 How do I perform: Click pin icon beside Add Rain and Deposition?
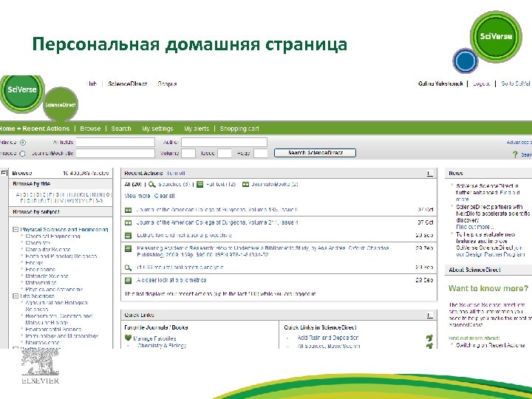click(x=429, y=338)
